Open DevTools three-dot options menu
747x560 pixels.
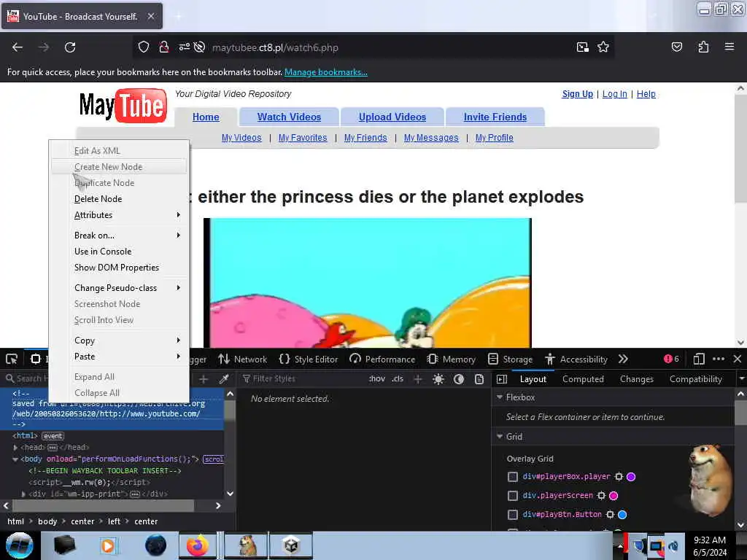[x=719, y=359]
